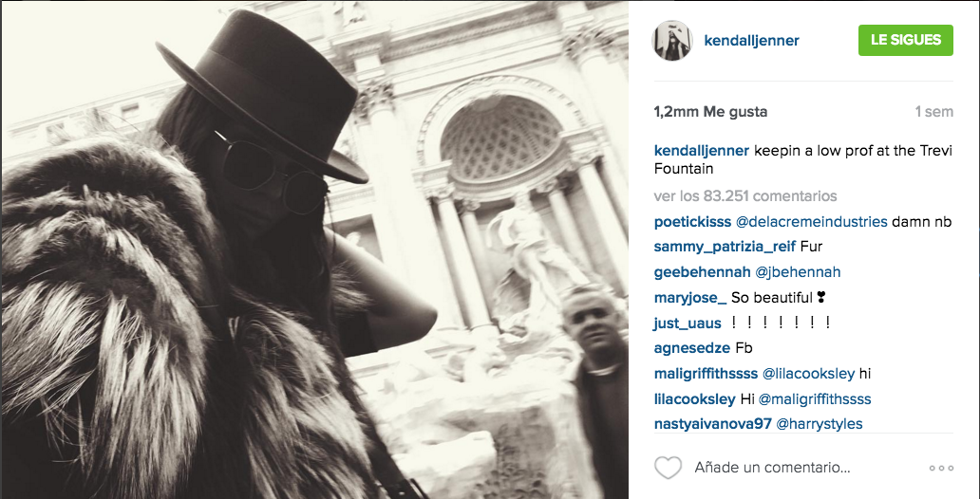Open the kendalljenner profile avatar

672,41
